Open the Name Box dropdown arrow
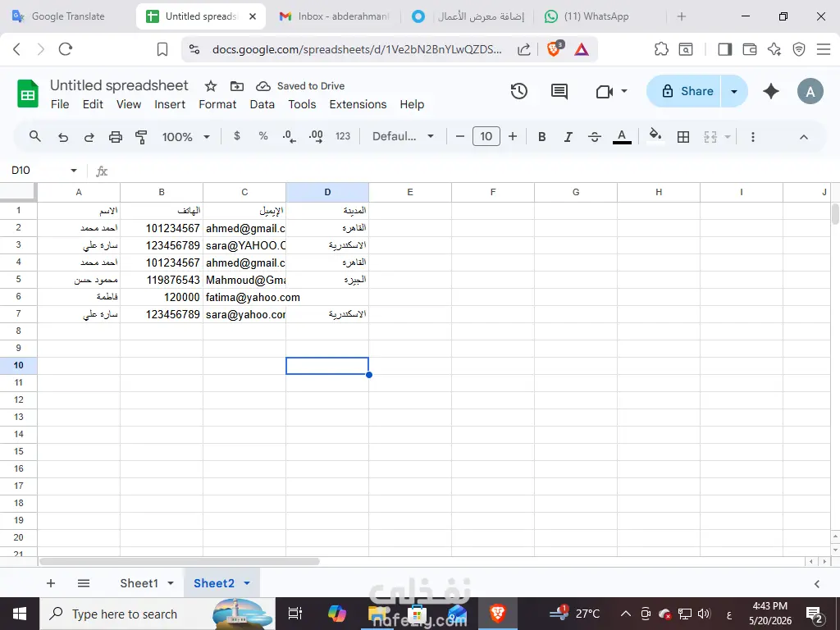The image size is (840, 630). click(73, 171)
